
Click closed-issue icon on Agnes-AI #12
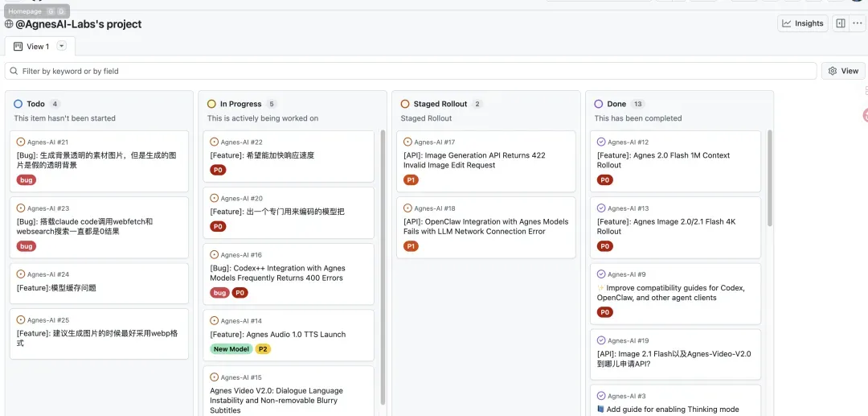[601, 142]
